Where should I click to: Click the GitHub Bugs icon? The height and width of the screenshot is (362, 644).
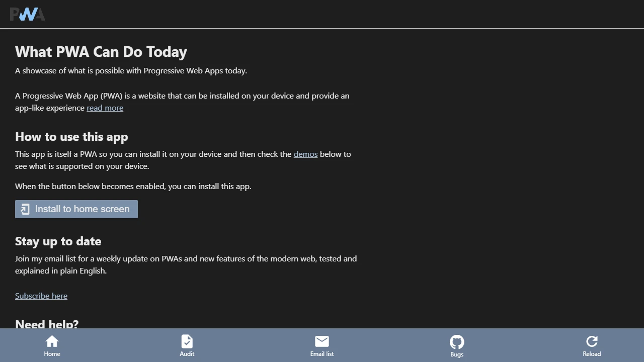(x=456, y=341)
